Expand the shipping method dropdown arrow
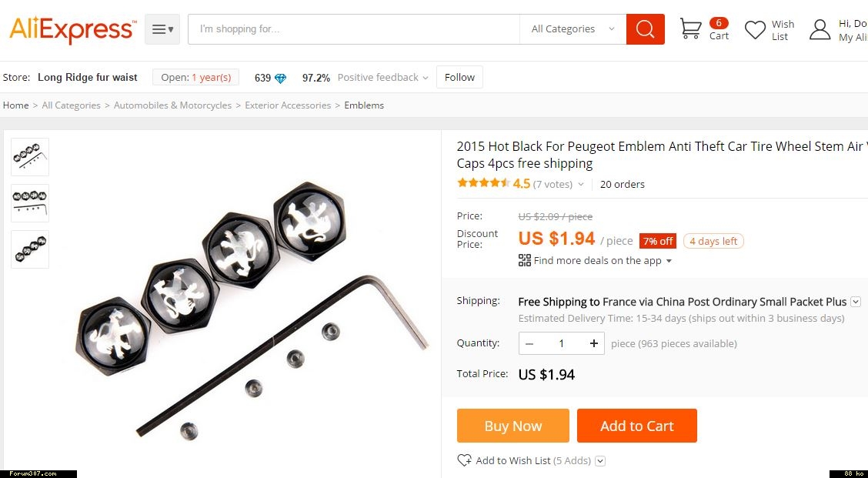 click(x=856, y=302)
